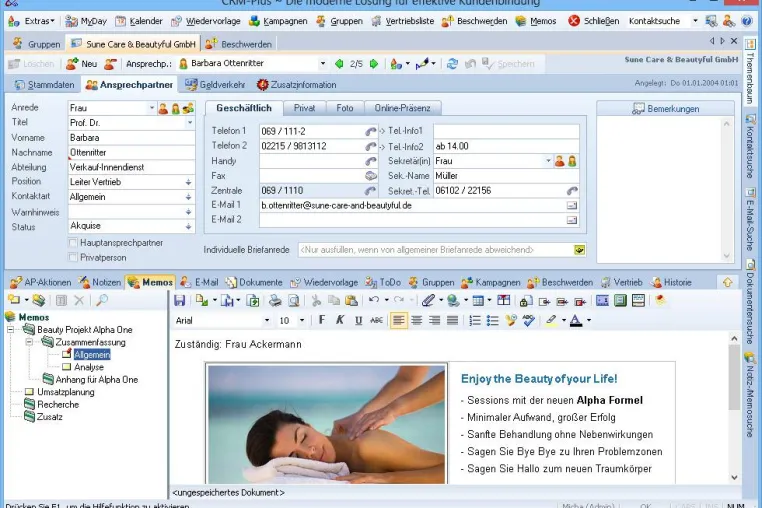This screenshot has width=762, height=508.
Task: Collapse the lower panel with the up arrow
Action: click(x=727, y=282)
